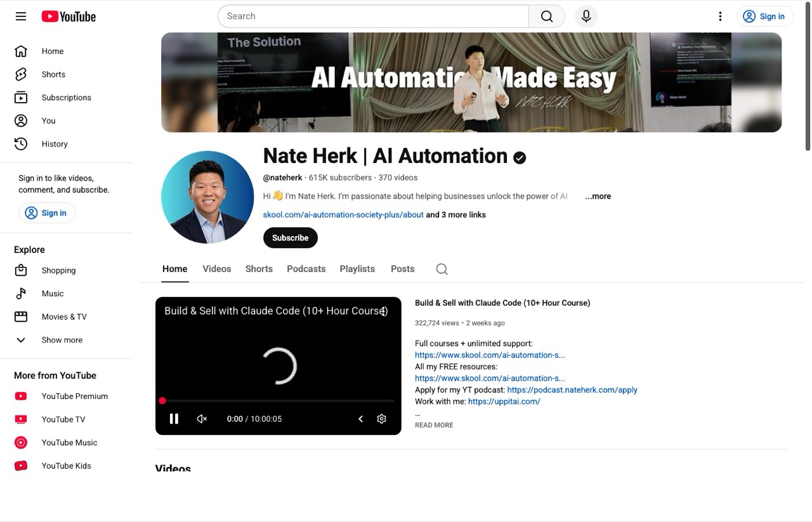Click the video title overlay in player

[x=276, y=311]
